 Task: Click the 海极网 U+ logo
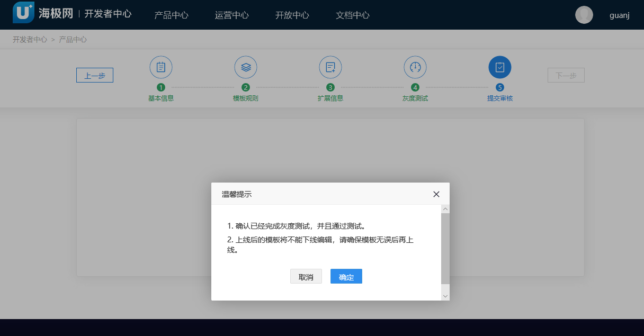point(23,13)
